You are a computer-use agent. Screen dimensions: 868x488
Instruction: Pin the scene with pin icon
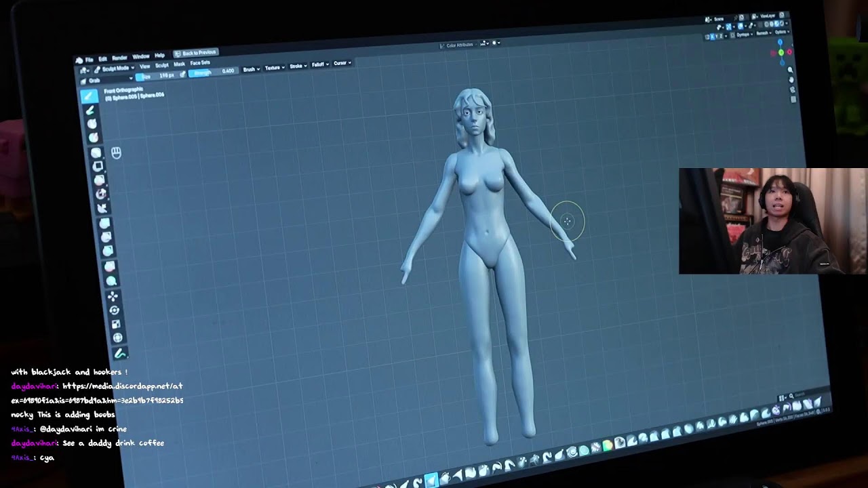coord(736,18)
